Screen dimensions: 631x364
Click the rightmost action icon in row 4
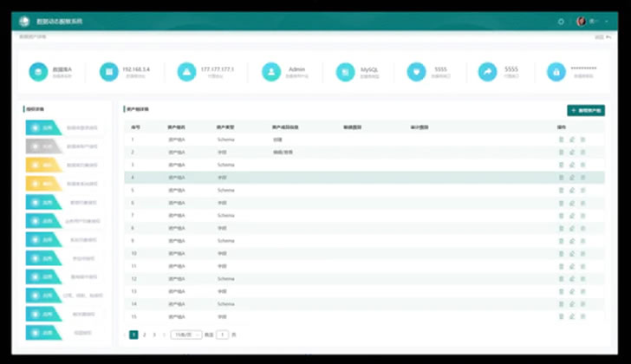583,177
